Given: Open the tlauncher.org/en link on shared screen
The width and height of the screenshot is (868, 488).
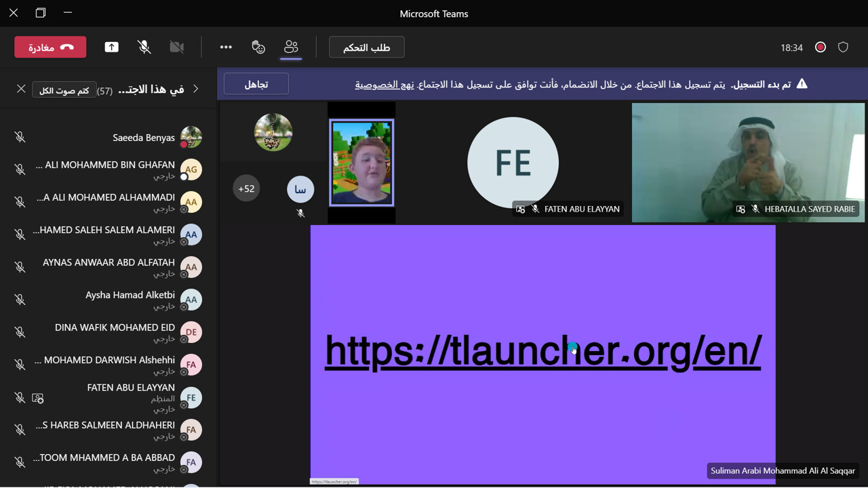Looking at the screenshot, I should coord(543,351).
